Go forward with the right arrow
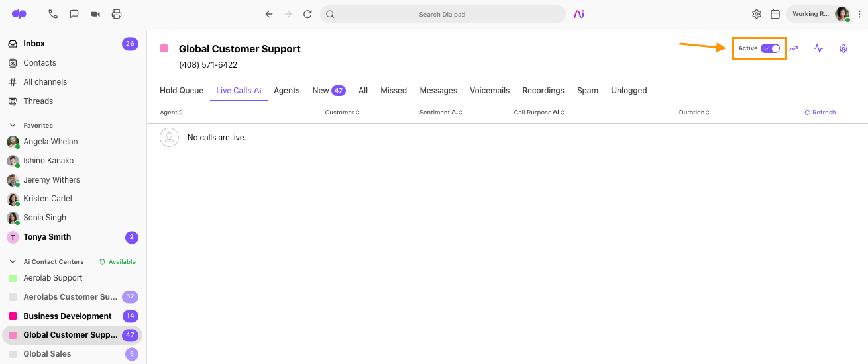Image resolution: width=868 pixels, height=364 pixels. (x=288, y=14)
